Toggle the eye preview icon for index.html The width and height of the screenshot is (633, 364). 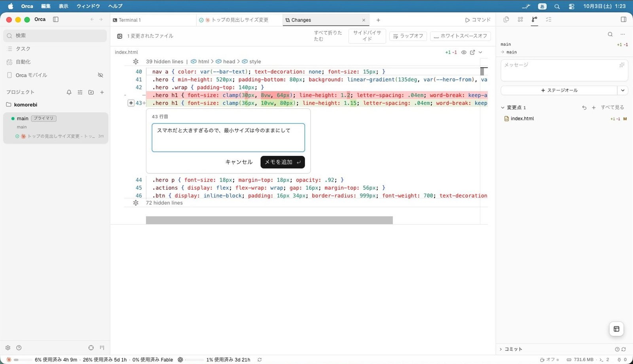pos(464,52)
